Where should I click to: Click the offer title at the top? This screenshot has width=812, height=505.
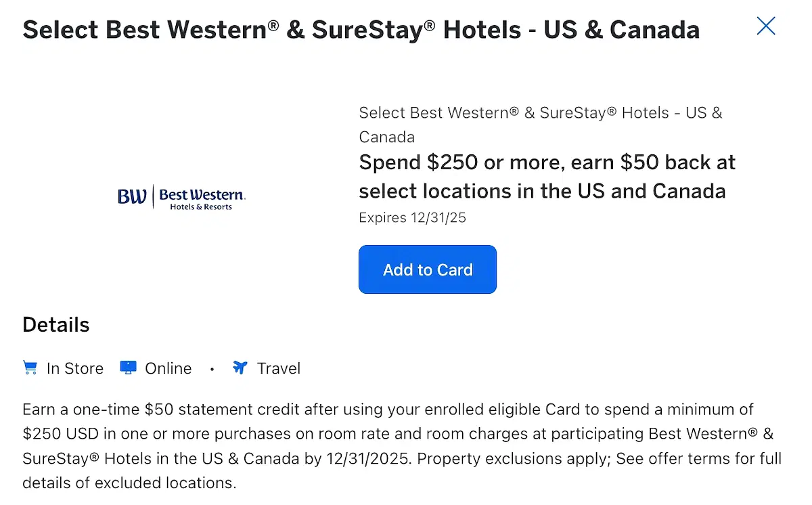(x=361, y=29)
